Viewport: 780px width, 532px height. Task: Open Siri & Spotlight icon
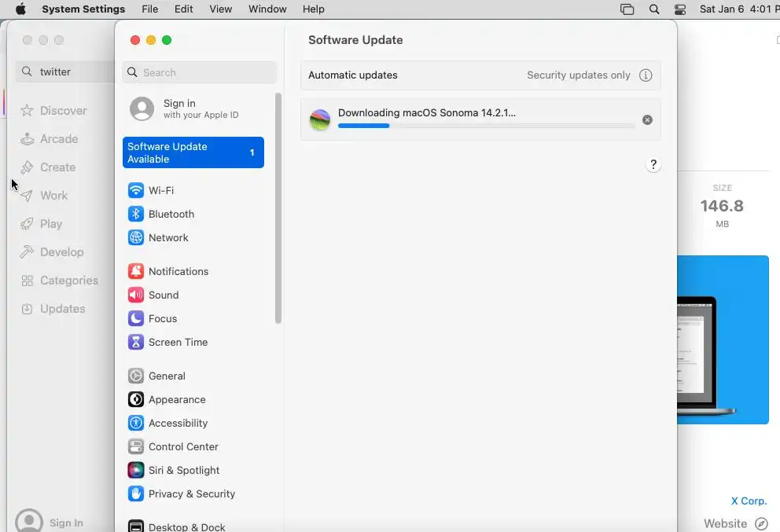pos(136,470)
